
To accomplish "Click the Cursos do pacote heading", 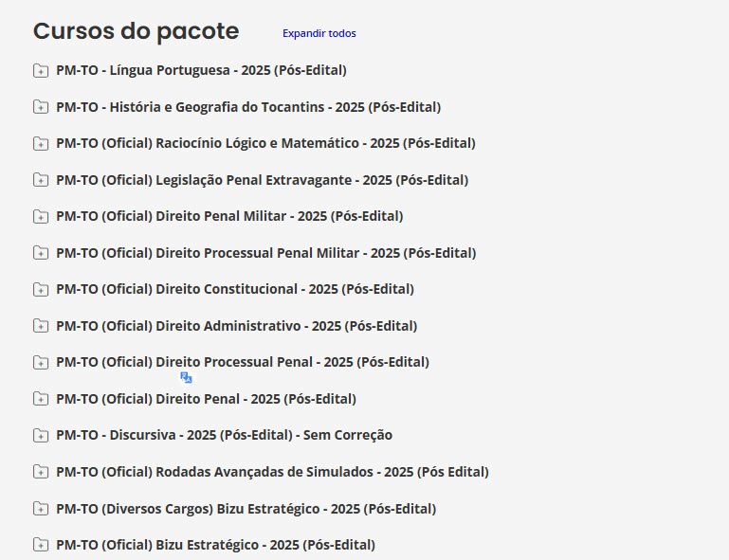I will coord(136,31).
